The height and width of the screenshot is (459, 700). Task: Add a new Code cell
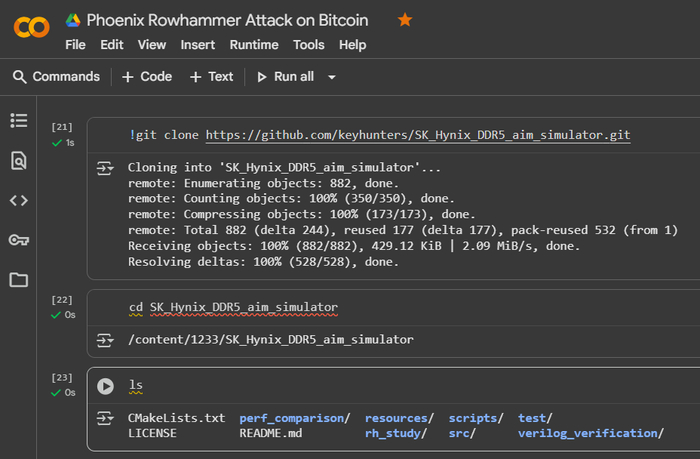pos(147,77)
